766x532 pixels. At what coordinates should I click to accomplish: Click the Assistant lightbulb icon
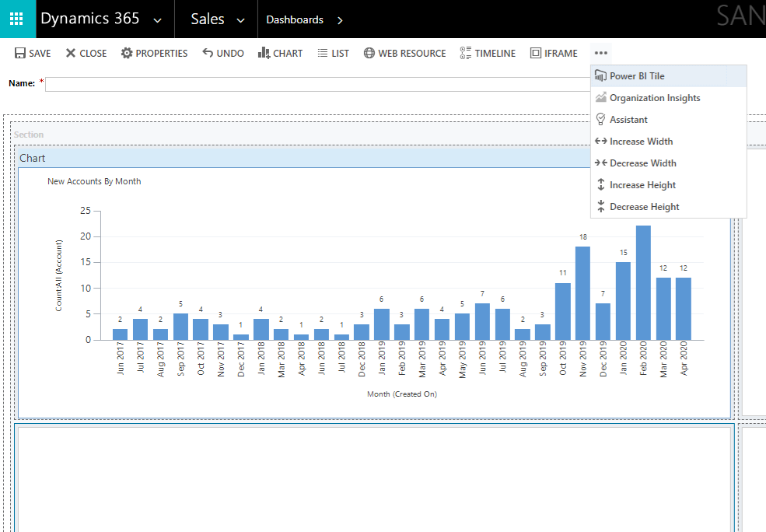tap(601, 119)
